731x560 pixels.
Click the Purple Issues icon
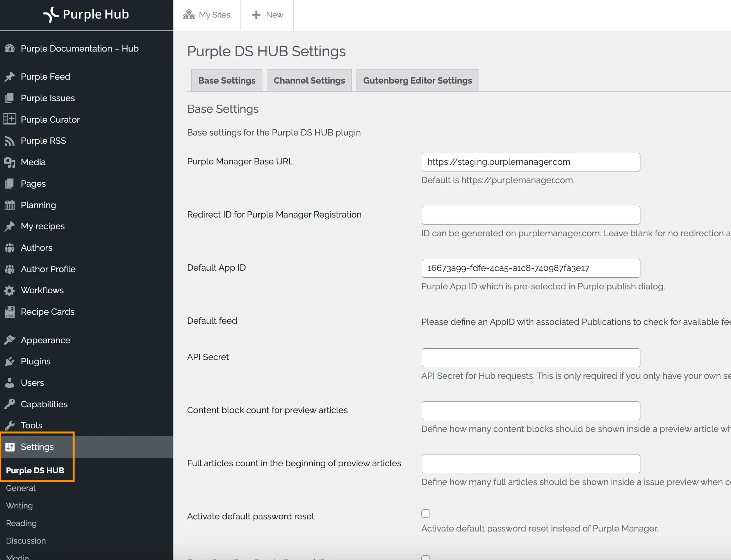click(x=10, y=98)
